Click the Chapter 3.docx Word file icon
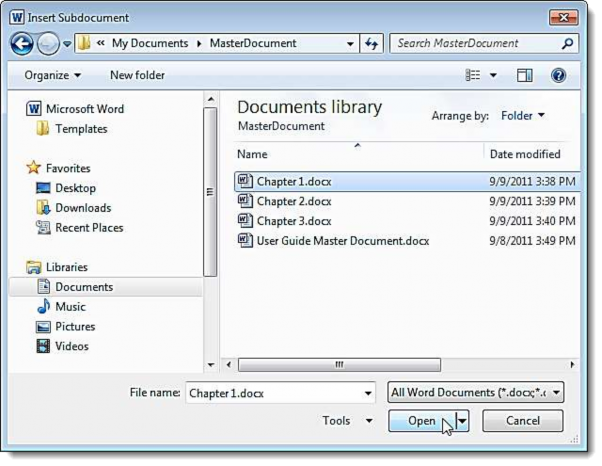 coord(245,221)
